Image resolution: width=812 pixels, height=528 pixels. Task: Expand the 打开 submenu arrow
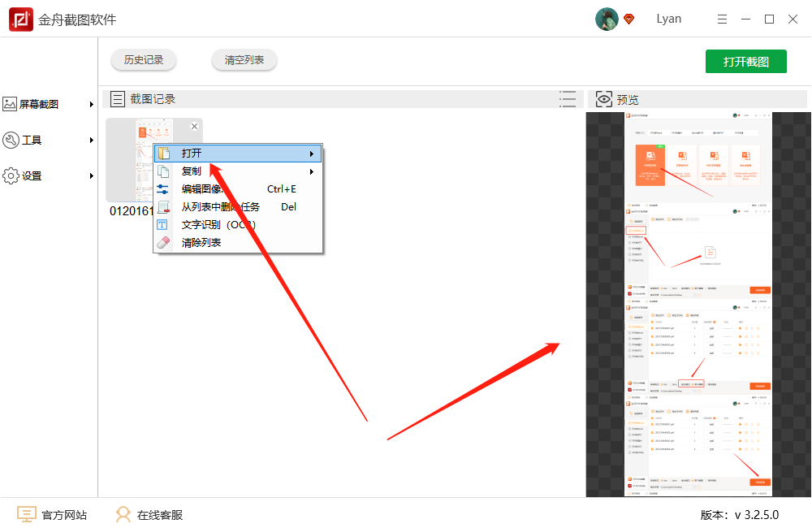(x=311, y=153)
